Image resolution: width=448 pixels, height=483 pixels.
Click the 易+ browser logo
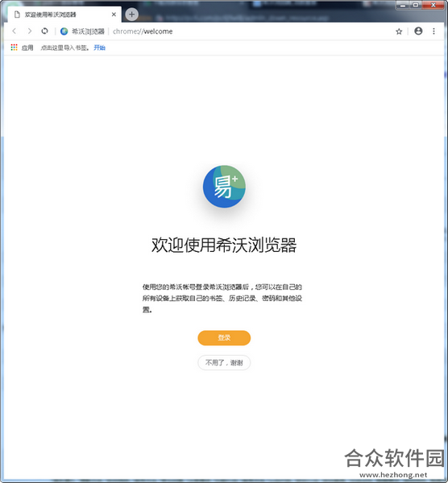point(224,187)
